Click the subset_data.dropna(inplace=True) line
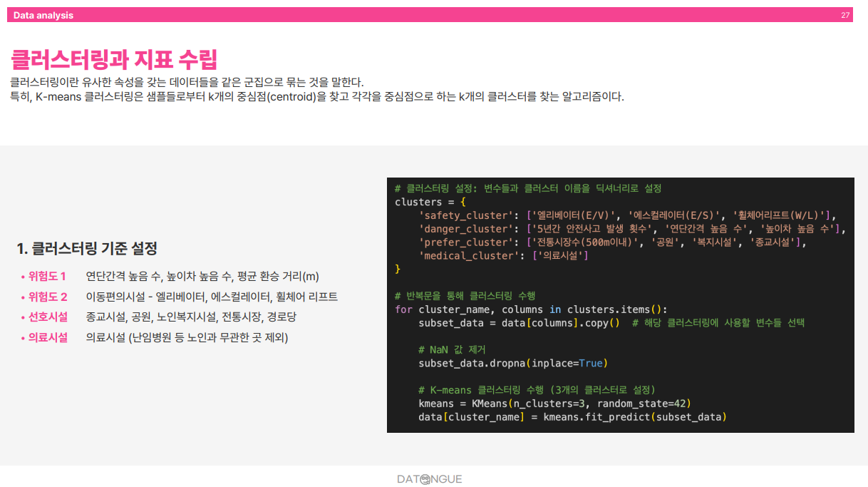 point(513,364)
